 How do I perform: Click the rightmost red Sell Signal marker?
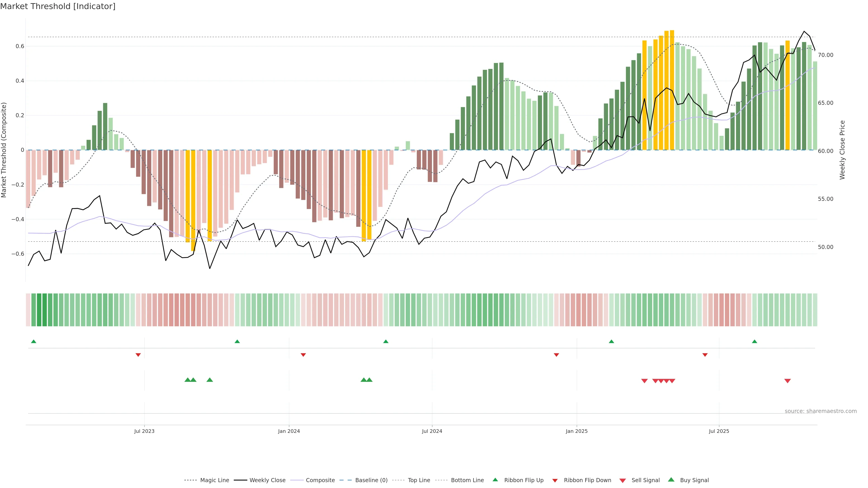coord(787,381)
